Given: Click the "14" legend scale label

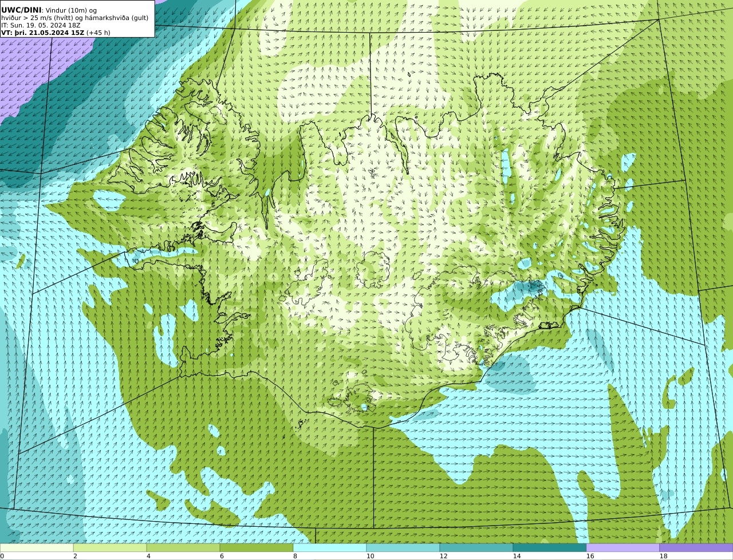Looking at the screenshot, I should pyautogui.click(x=517, y=556).
